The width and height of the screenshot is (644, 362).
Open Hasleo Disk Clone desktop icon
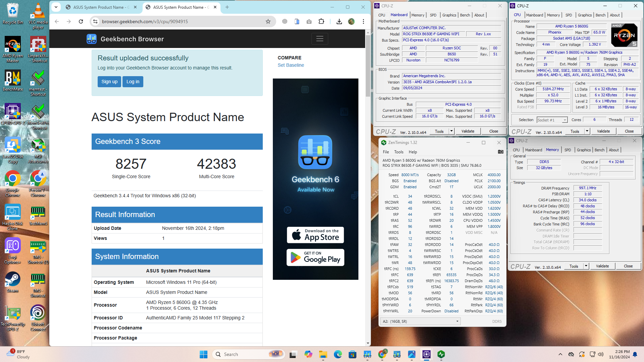pyautogui.click(x=13, y=217)
